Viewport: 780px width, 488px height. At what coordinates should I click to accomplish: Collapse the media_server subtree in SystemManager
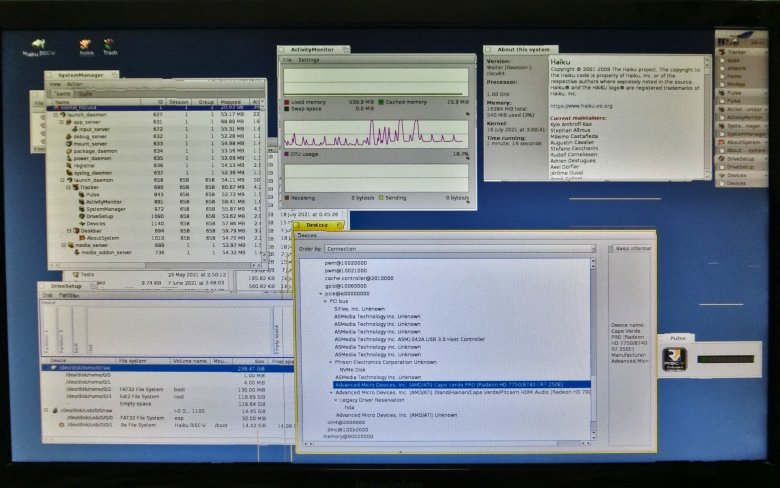(64, 245)
